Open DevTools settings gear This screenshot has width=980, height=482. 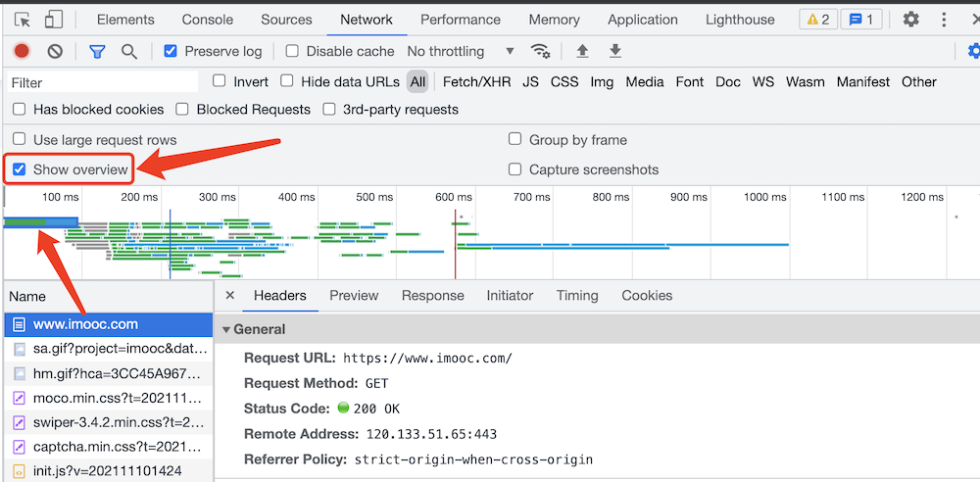[x=911, y=20]
